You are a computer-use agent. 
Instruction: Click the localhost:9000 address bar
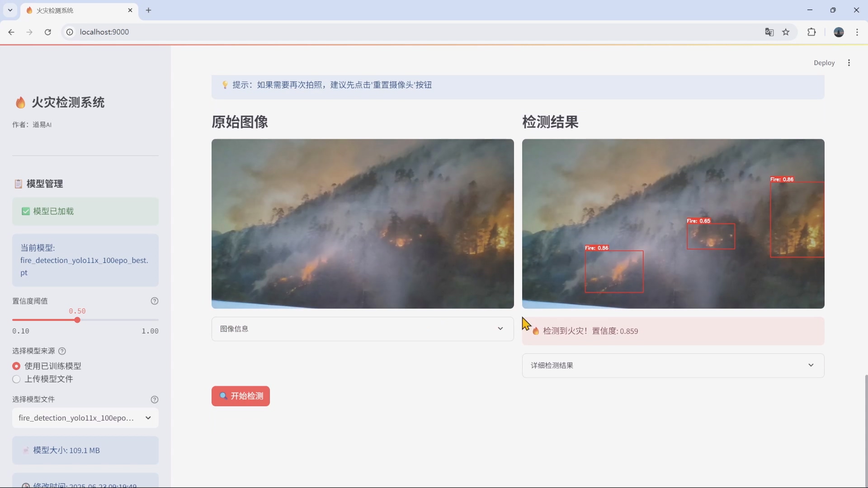(104, 32)
